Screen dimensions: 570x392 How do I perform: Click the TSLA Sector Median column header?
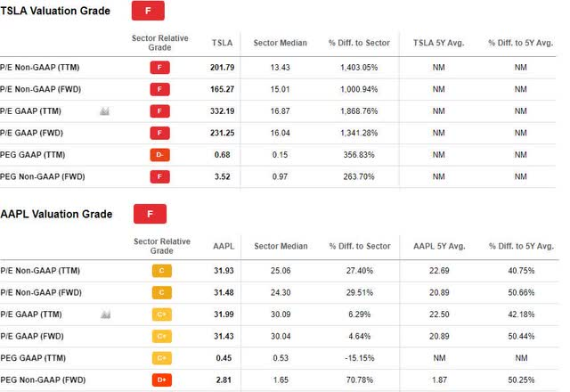coord(280,43)
